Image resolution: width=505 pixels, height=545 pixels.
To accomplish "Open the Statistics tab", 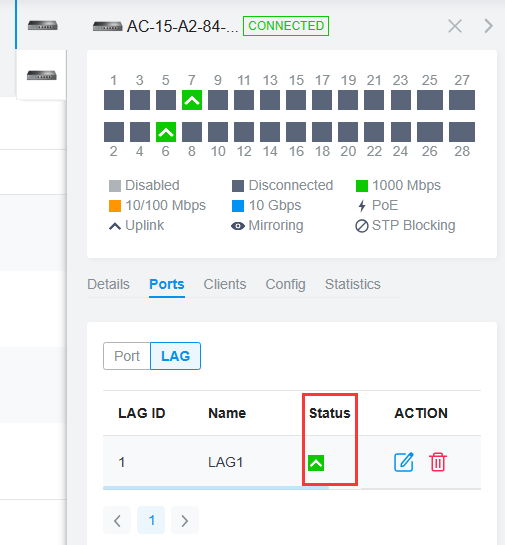I will pos(353,284).
